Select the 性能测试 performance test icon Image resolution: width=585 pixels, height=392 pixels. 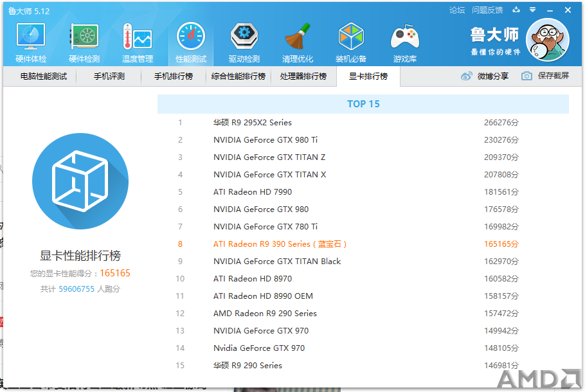191,43
